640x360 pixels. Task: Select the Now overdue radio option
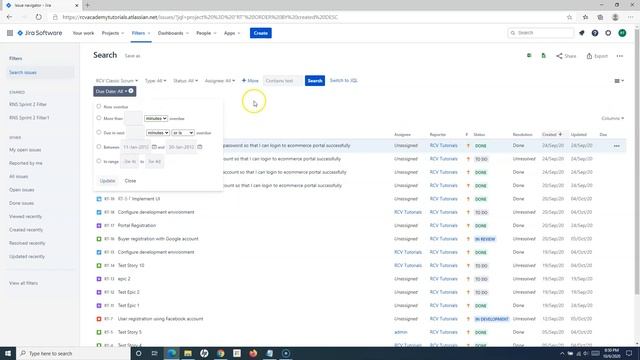point(98,106)
